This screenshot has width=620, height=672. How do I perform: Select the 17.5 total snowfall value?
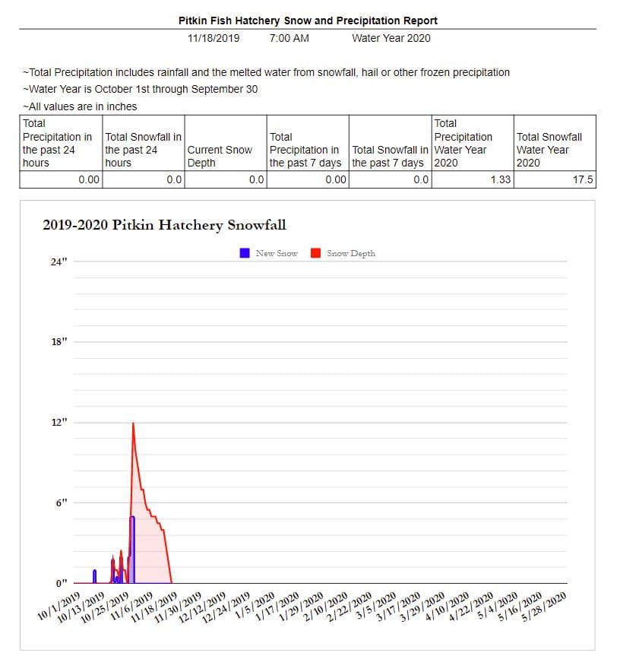click(x=584, y=180)
